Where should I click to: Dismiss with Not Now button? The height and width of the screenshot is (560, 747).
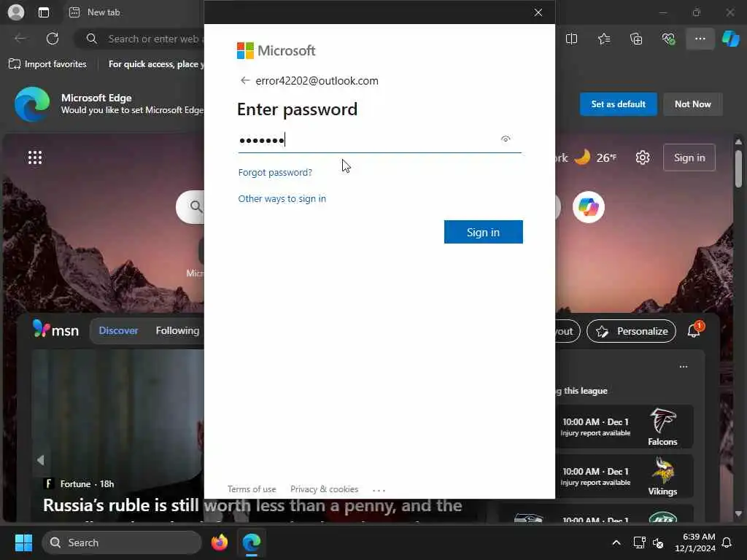(692, 104)
